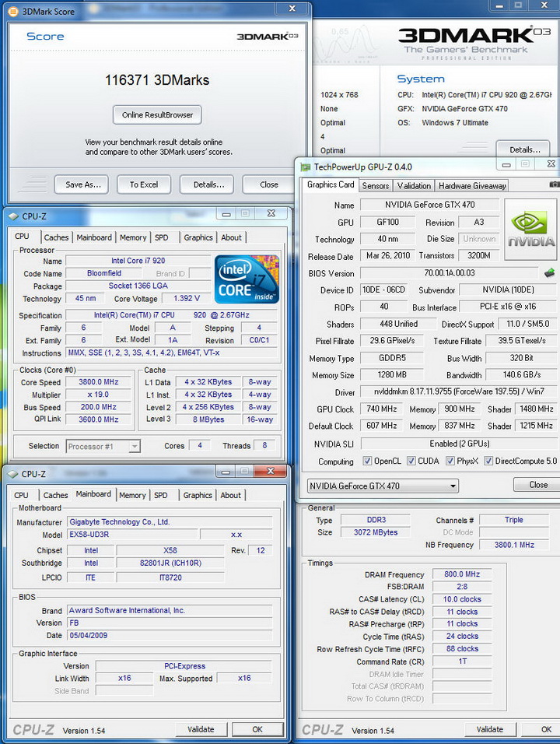Click the lower CPU-Z Mainboard window title icon

(x=13, y=474)
